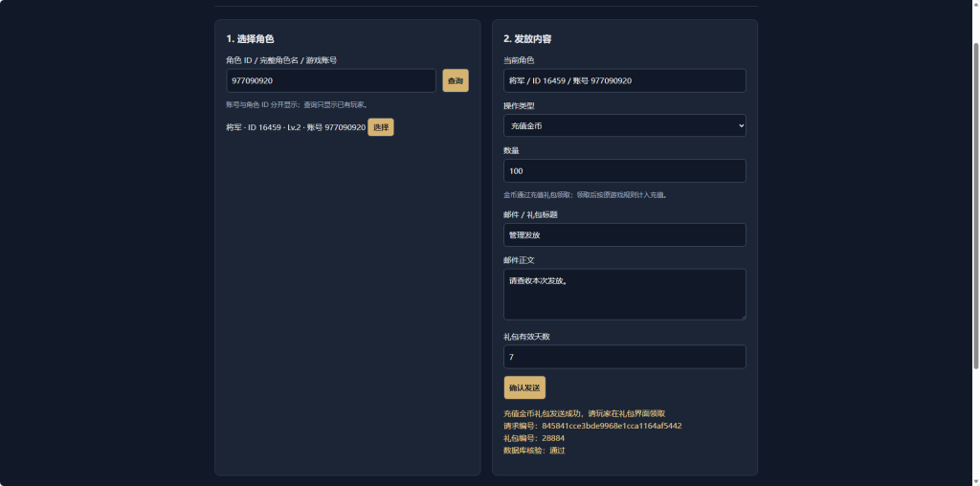Click the 请求编号 line with hash 845841cce3
The image size is (980, 486).
click(592, 426)
